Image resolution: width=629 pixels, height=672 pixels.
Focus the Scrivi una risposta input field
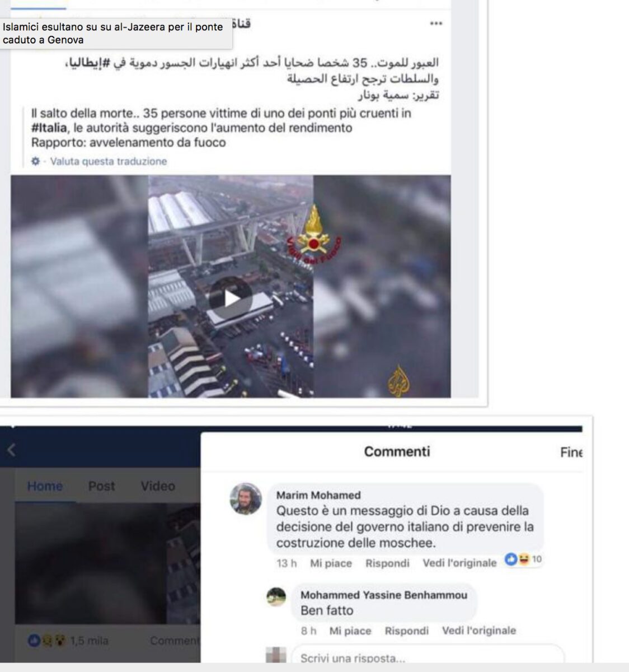pos(429,657)
